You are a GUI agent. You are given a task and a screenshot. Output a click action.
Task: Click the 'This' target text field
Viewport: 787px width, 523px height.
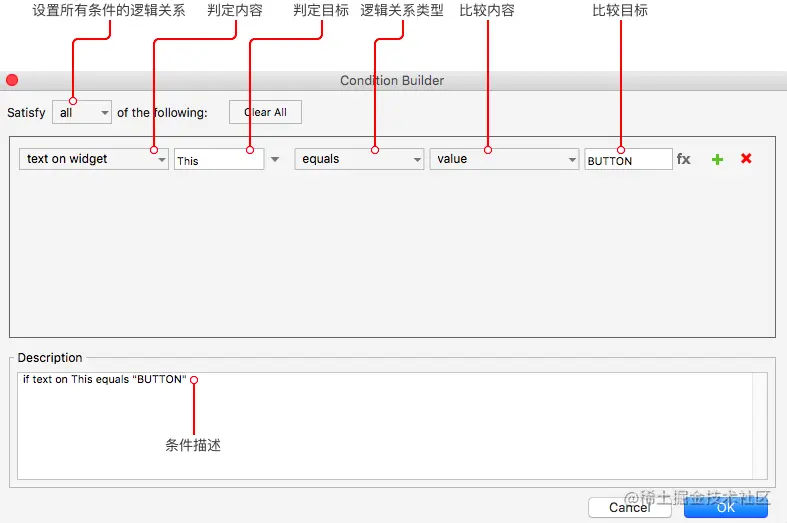219,160
